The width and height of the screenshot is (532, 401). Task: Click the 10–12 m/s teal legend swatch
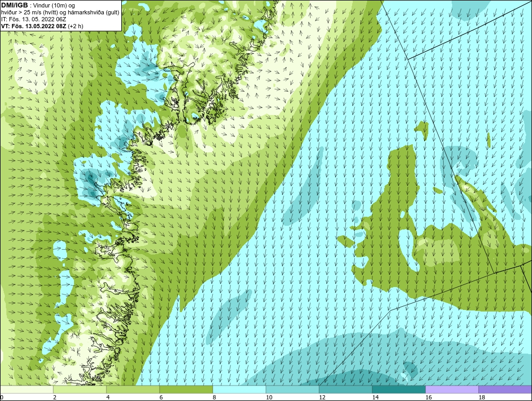(x=293, y=389)
